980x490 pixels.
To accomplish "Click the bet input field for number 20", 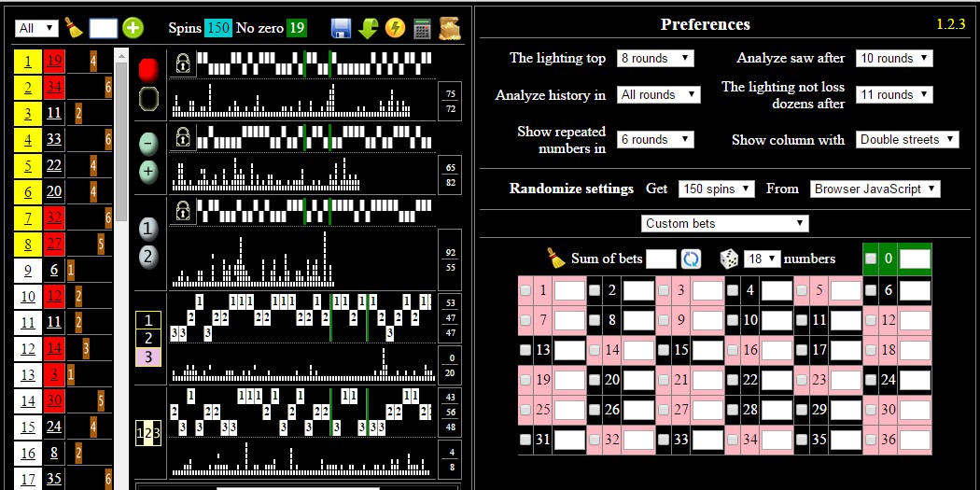I will click(638, 380).
